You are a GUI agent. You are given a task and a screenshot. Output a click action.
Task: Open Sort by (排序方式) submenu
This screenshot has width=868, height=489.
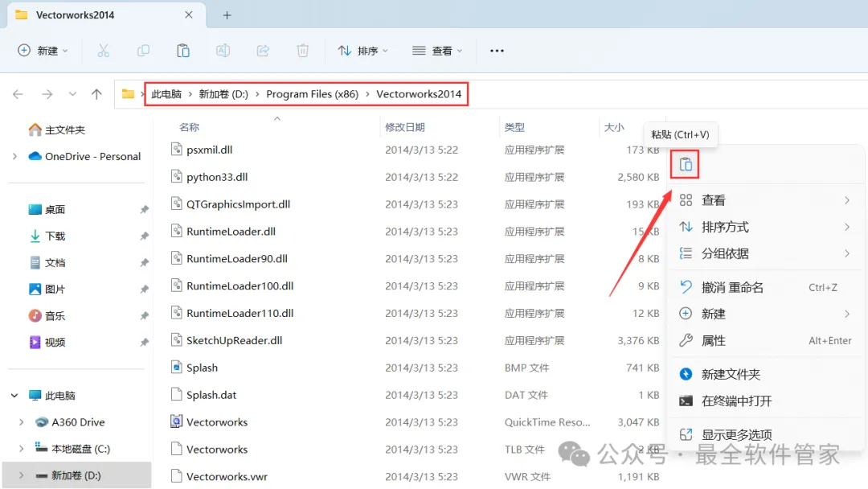[x=764, y=227]
